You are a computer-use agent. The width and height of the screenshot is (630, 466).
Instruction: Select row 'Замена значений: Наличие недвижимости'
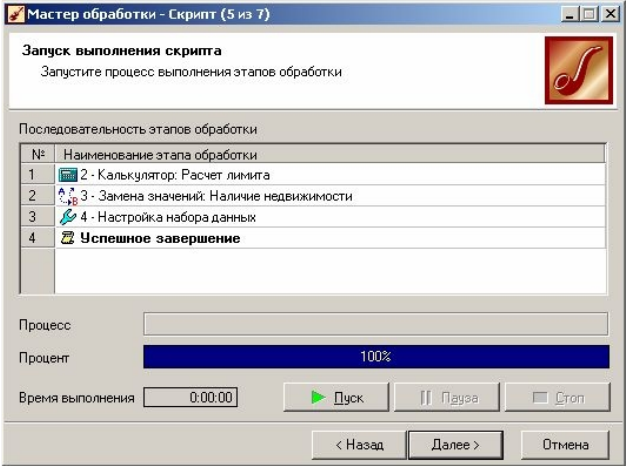(330, 196)
